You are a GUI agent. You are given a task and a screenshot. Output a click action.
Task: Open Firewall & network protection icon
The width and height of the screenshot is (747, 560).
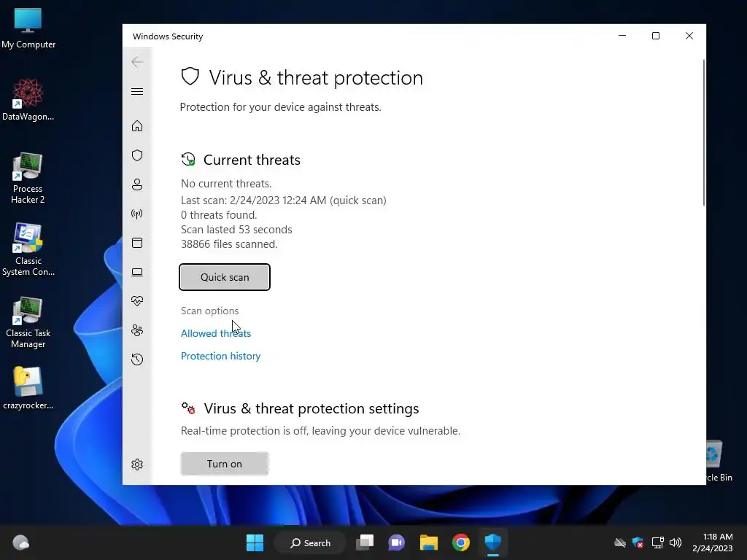[137, 214]
